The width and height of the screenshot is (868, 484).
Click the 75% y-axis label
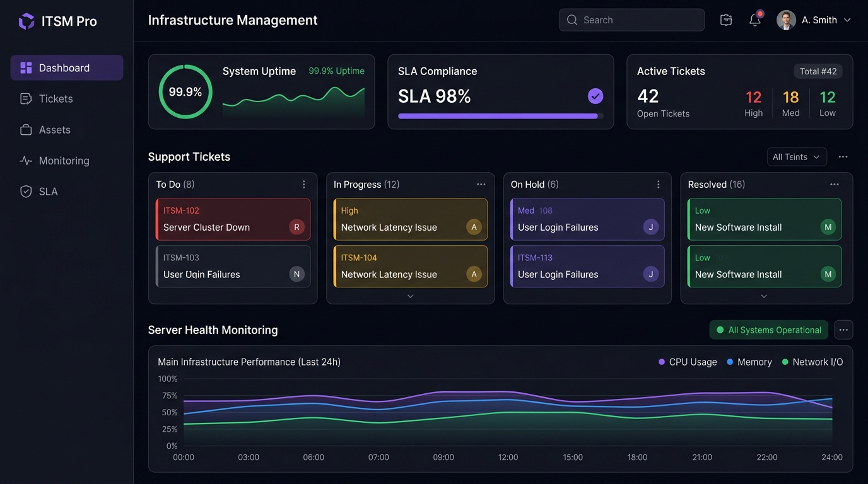pos(170,396)
